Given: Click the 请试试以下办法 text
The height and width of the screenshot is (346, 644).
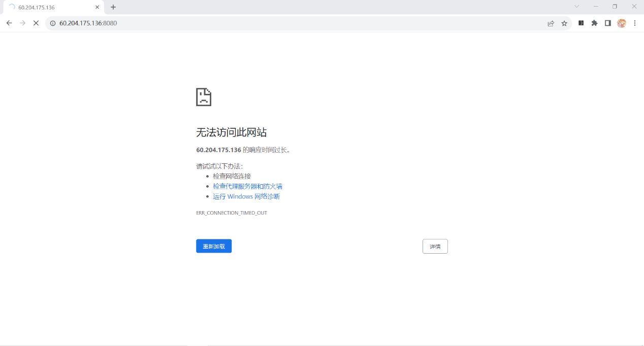Looking at the screenshot, I should [219, 166].
